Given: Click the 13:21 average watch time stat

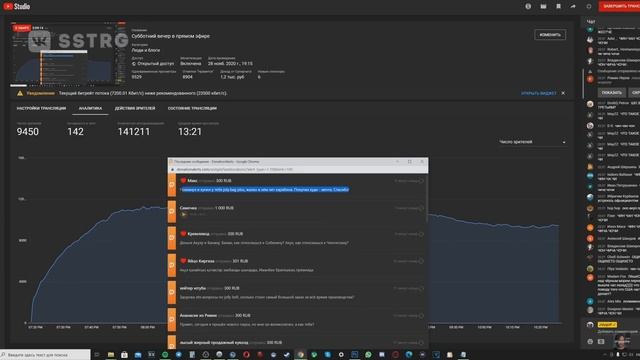Looking at the screenshot, I should pos(190,131).
